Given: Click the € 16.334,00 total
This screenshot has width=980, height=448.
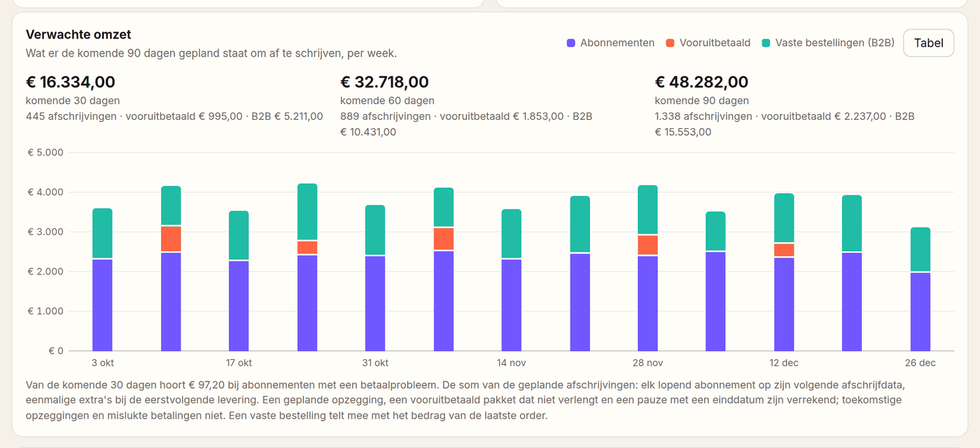Looking at the screenshot, I should point(71,82).
